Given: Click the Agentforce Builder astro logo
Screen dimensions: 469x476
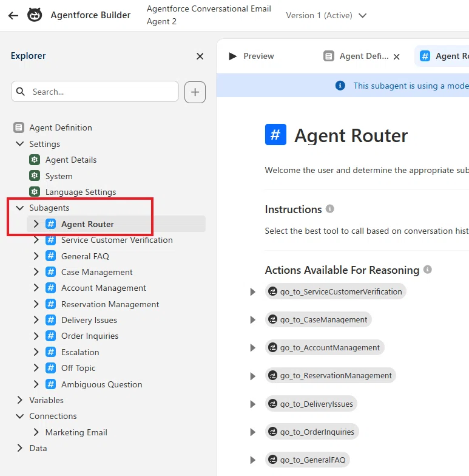Looking at the screenshot, I should pos(35,15).
